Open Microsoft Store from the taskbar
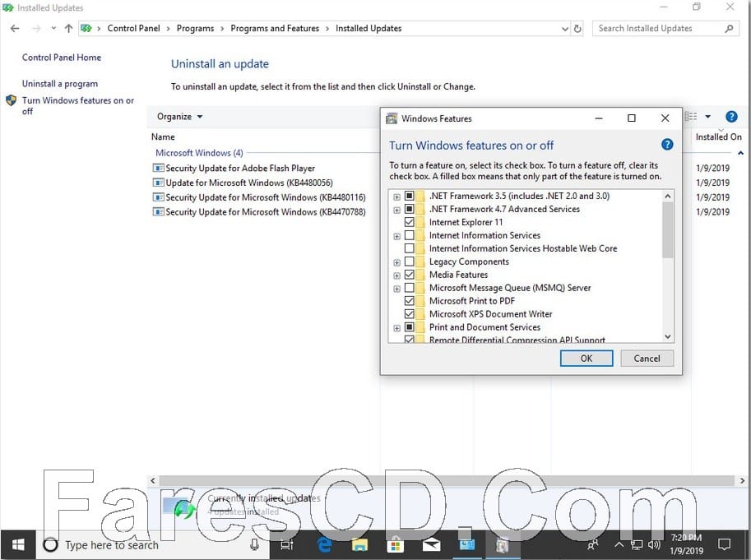The width and height of the screenshot is (751, 560). [x=395, y=544]
